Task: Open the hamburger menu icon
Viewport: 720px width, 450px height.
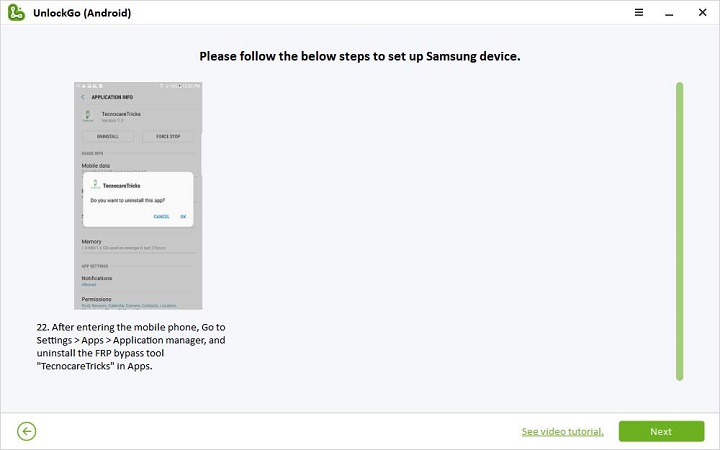Action: coord(639,12)
